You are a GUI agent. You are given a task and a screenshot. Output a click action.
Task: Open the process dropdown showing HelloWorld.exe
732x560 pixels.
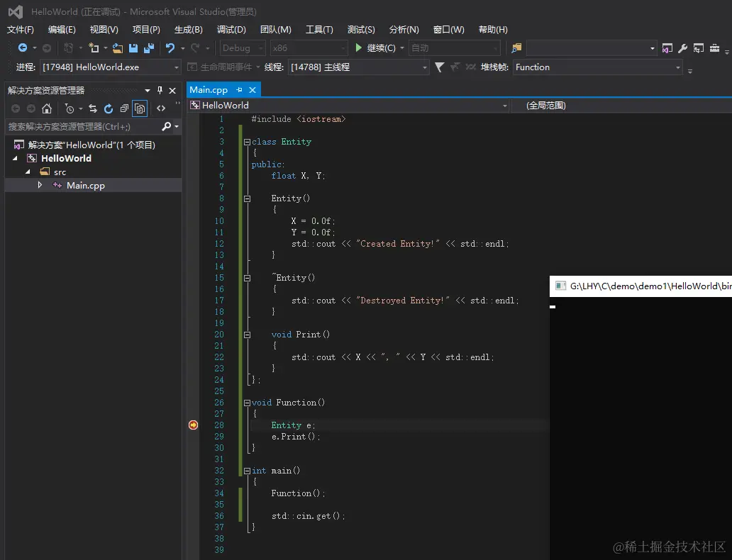110,67
